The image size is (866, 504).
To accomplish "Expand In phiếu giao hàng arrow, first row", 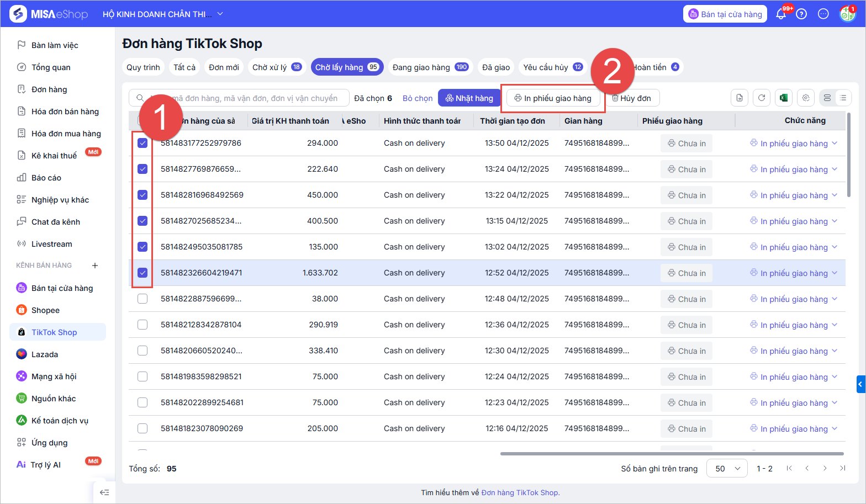I will pos(835,143).
